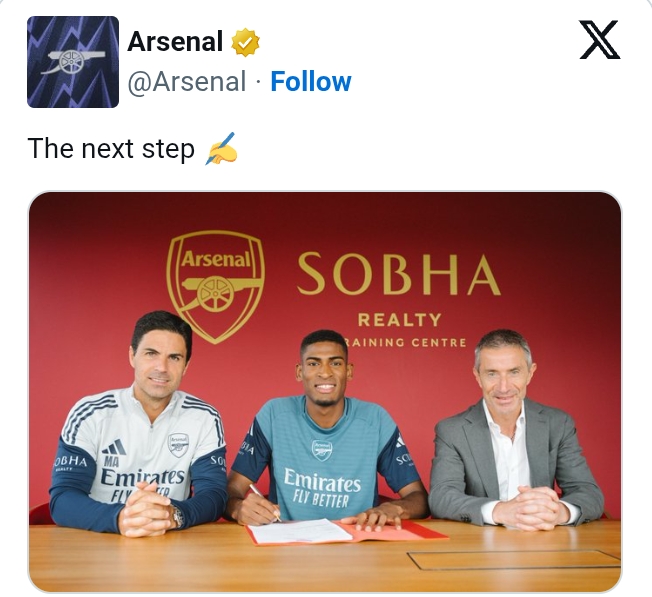Click the tweet text "The next step"
This screenshot has height=597, width=652.
[x=111, y=149]
